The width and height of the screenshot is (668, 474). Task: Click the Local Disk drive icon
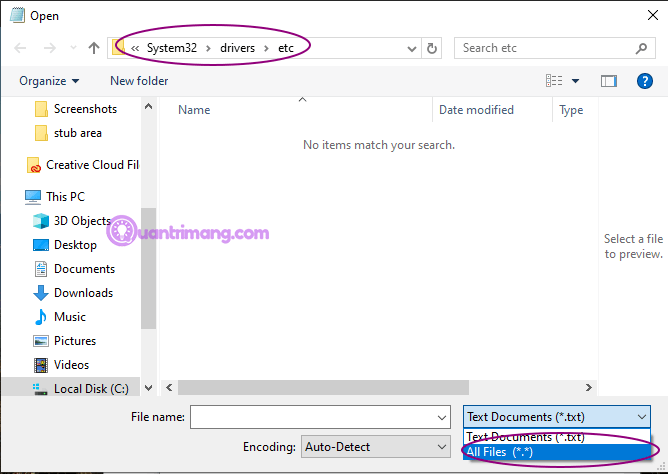click(x=40, y=389)
